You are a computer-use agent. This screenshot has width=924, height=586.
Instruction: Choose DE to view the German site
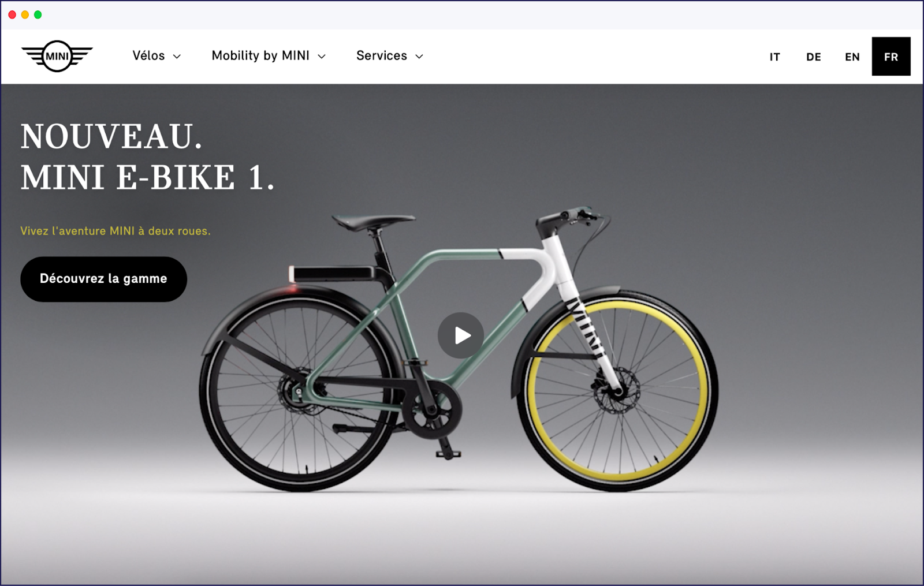point(814,57)
